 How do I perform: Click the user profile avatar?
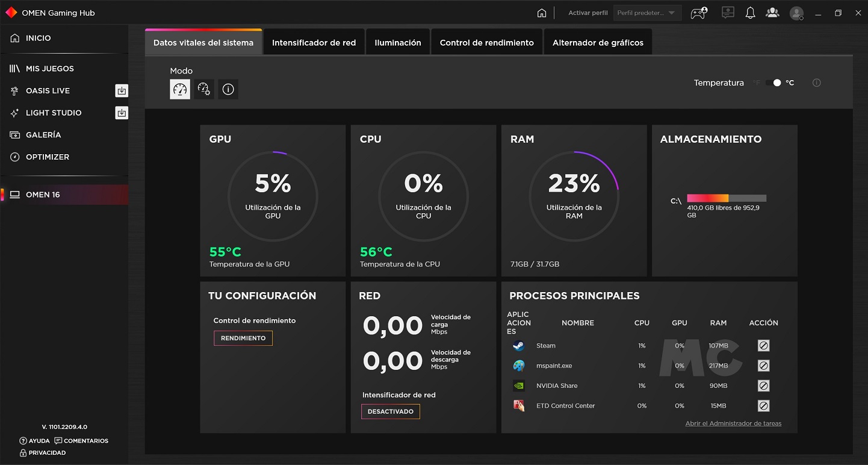(x=796, y=13)
